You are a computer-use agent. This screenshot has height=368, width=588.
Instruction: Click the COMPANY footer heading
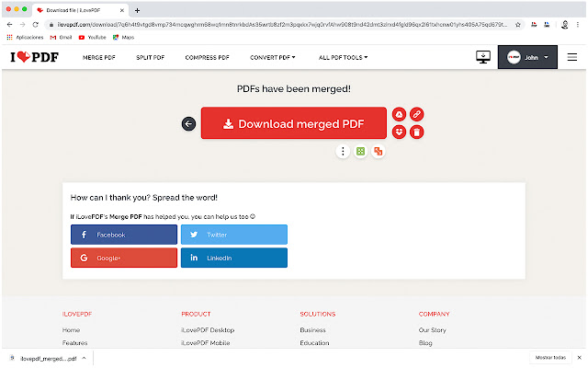[x=434, y=314]
